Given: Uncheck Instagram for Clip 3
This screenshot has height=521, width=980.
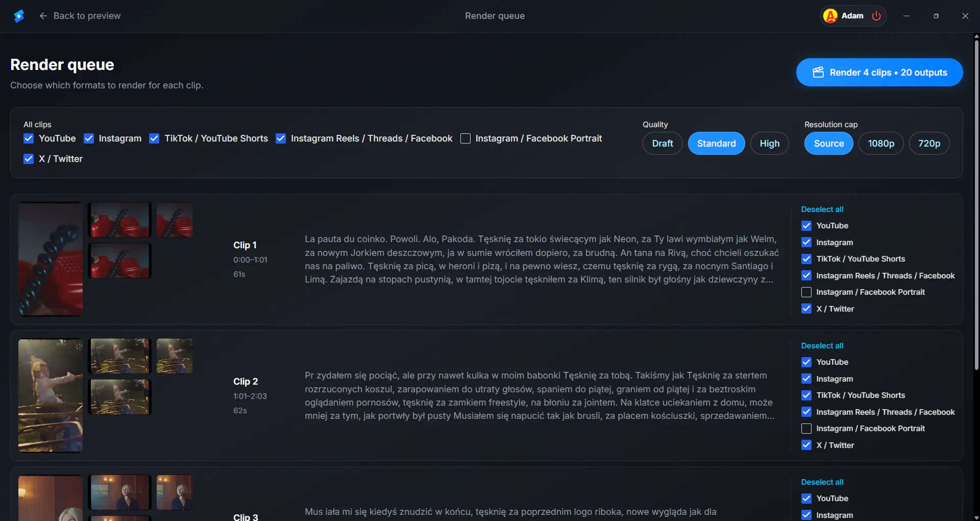Looking at the screenshot, I should (806, 515).
